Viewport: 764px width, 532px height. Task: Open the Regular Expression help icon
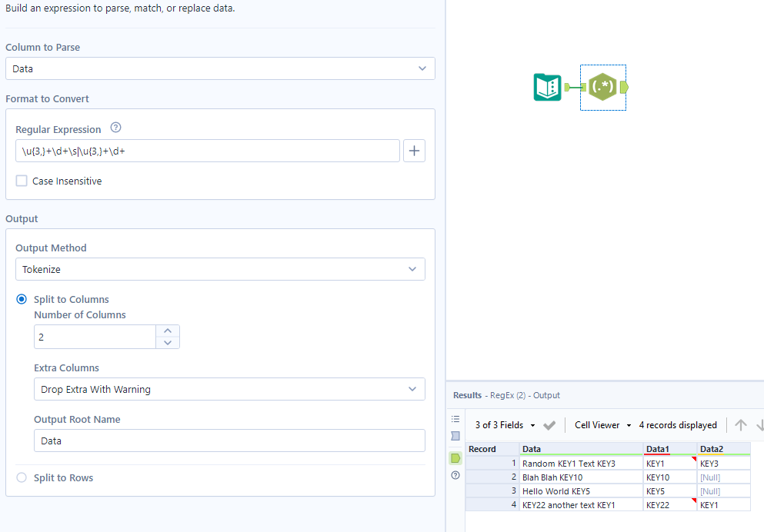pos(115,128)
